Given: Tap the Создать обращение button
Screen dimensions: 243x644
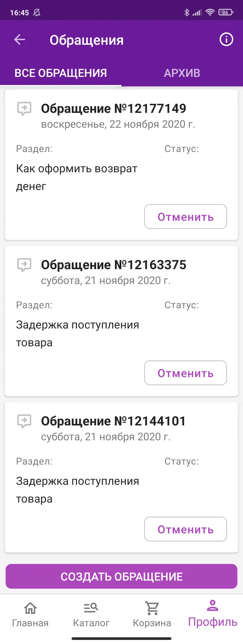Looking at the screenshot, I should click(x=122, y=577).
